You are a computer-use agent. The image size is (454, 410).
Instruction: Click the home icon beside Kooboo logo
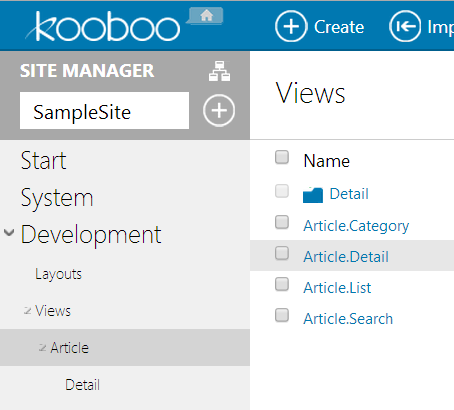point(207,16)
